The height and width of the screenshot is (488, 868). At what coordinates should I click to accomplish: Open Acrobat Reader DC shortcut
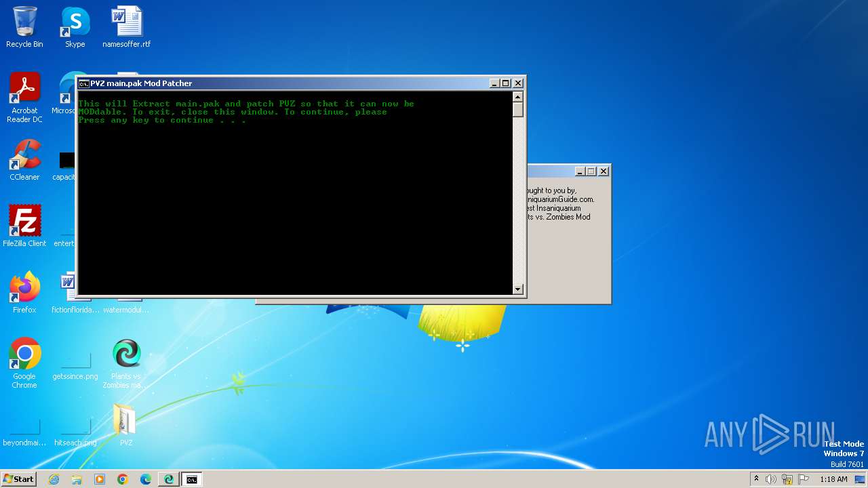click(24, 98)
